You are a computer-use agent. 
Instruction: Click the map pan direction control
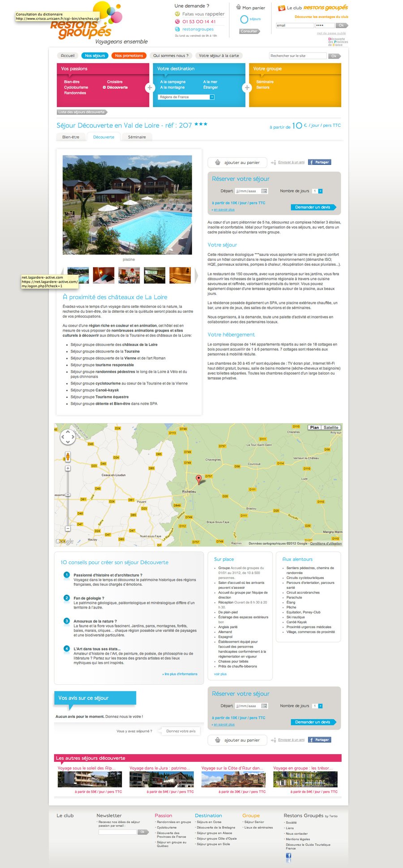point(68,436)
